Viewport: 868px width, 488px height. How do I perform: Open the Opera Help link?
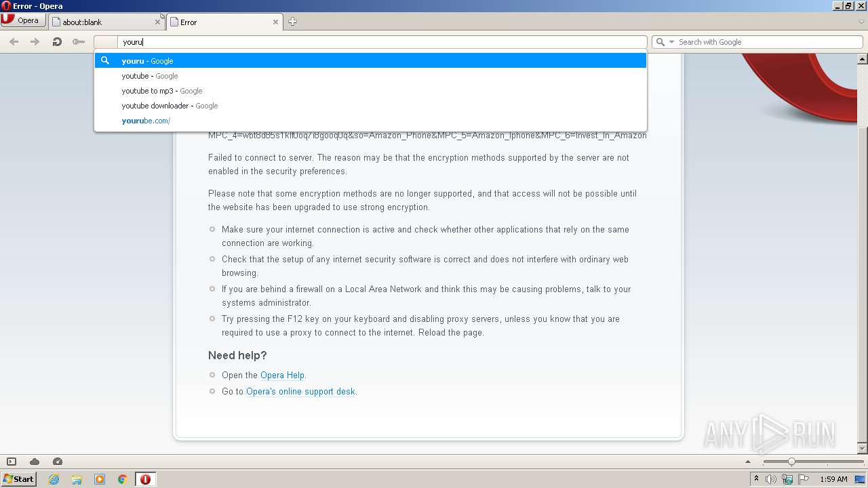click(282, 375)
